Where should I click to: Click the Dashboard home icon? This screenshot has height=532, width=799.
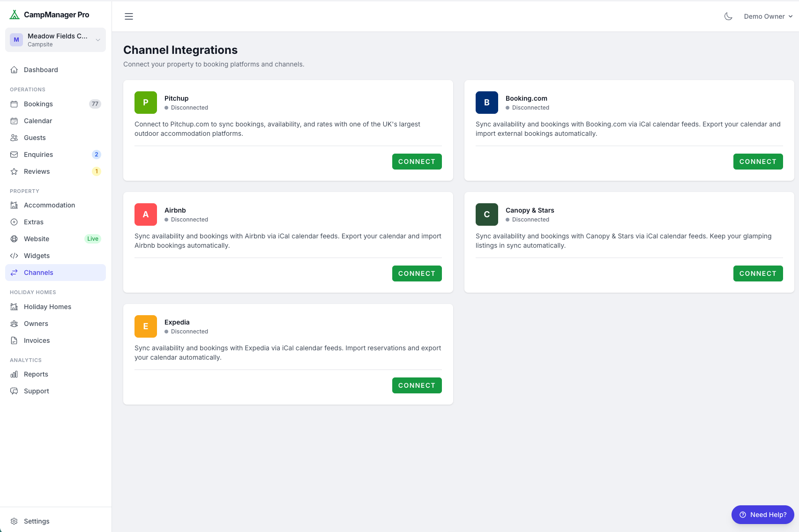tap(14, 70)
